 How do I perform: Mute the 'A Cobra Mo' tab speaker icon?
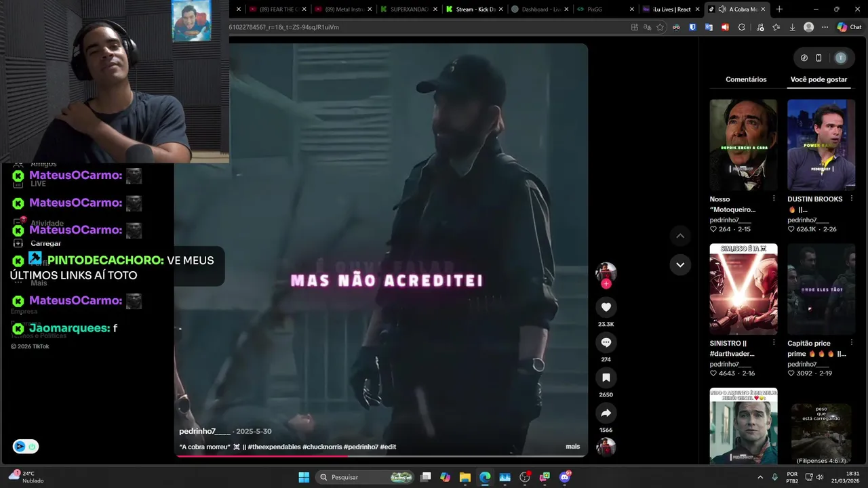point(722,9)
